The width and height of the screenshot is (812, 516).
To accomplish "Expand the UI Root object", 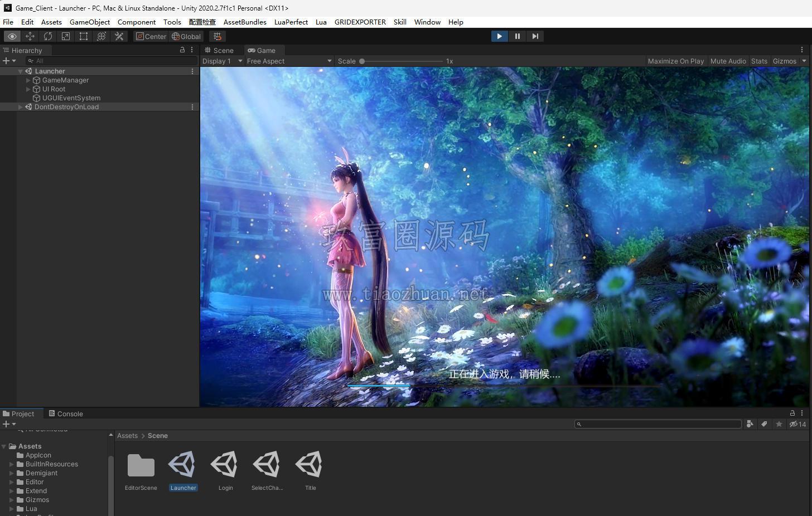I will [x=28, y=89].
